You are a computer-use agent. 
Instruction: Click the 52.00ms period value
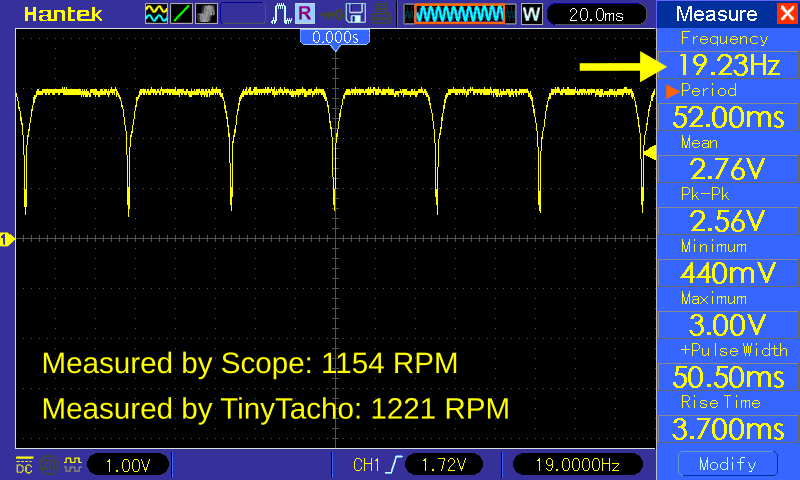(729, 117)
